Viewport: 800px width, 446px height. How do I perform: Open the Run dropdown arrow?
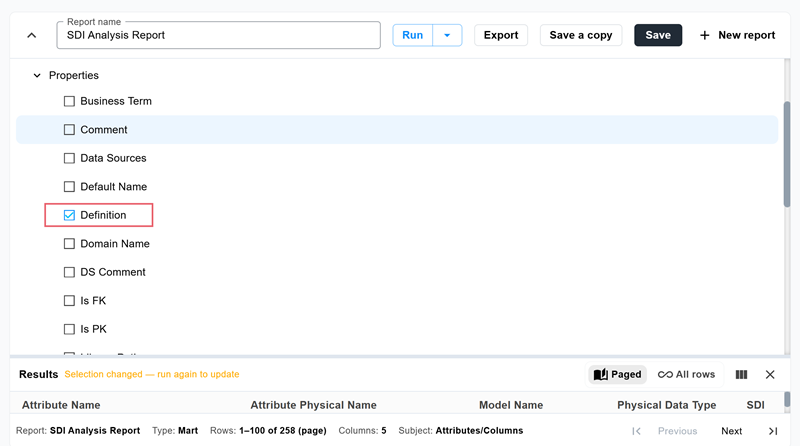(x=447, y=35)
